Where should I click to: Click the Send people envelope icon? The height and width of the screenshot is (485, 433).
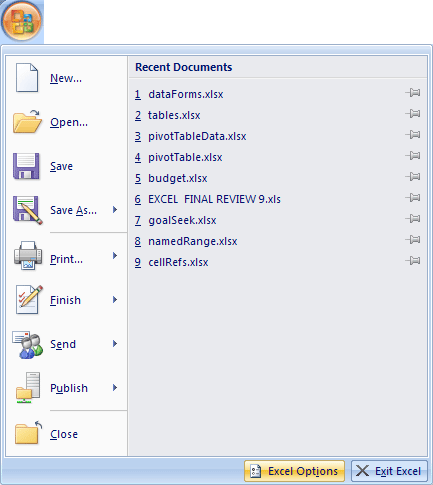pos(28,344)
